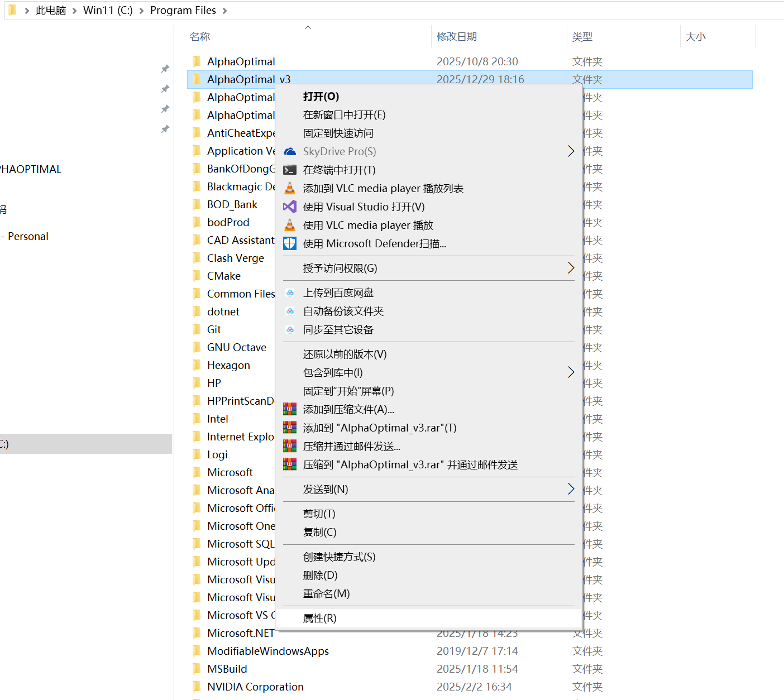Select the ModifiableWindowsApps folder

267,651
